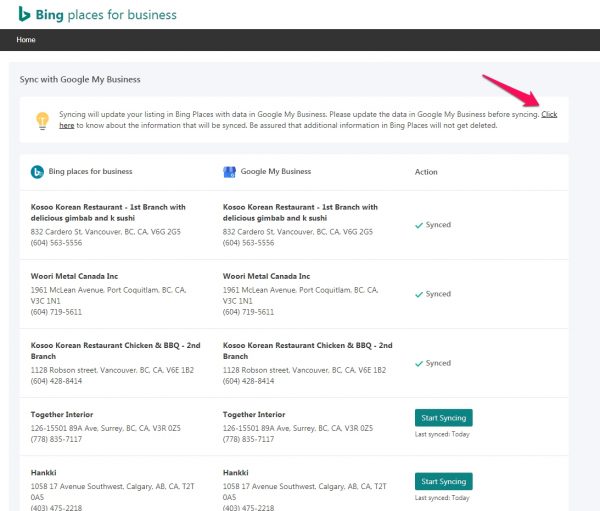Select Google column address 1961 McLean Avenue
The height and width of the screenshot is (511, 600).
300,295
